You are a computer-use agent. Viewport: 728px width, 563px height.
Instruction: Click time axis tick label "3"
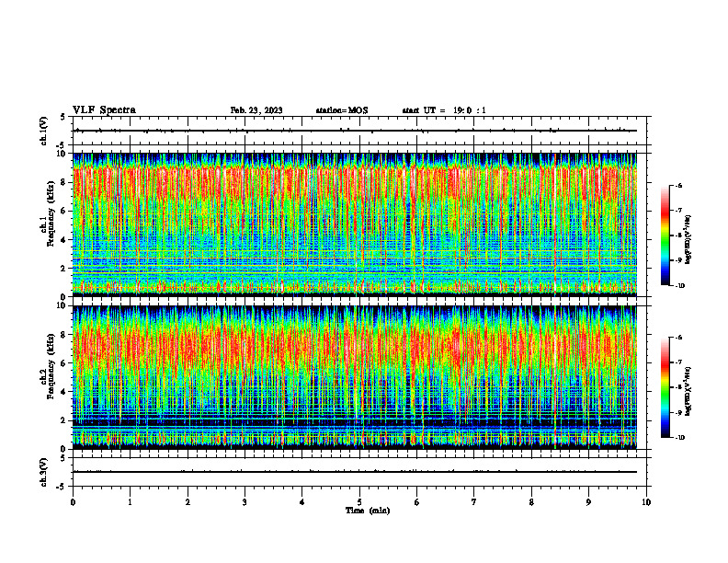coord(245,502)
